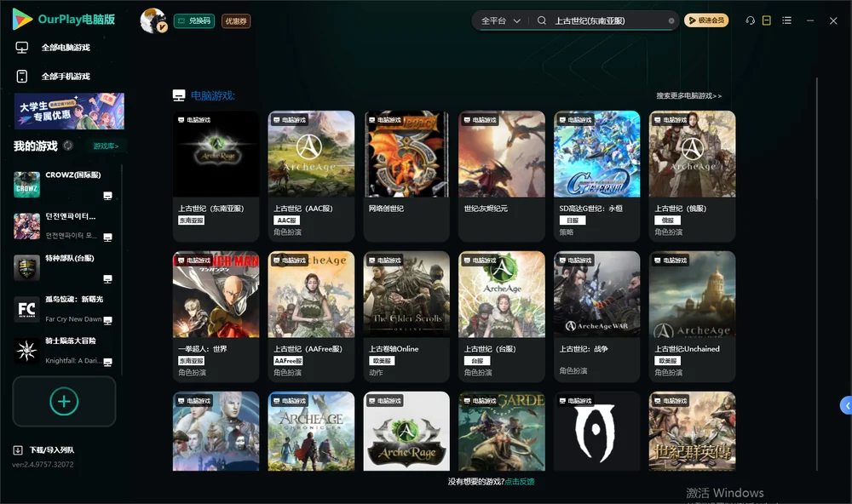Click the Far Cry New Dawn icon
The width and height of the screenshot is (852, 504).
point(26,310)
